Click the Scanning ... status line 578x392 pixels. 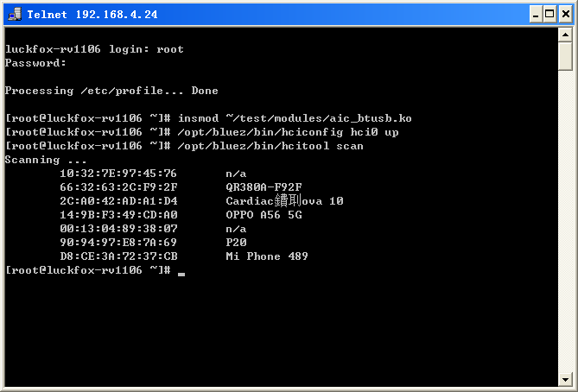46,160
